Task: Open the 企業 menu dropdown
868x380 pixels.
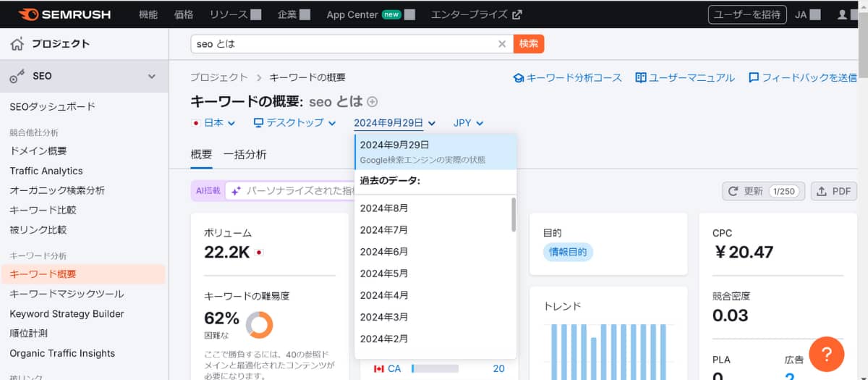Action: [294, 14]
